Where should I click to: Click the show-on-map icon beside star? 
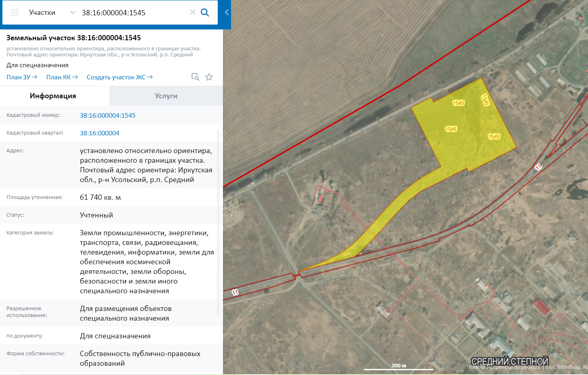(195, 77)
